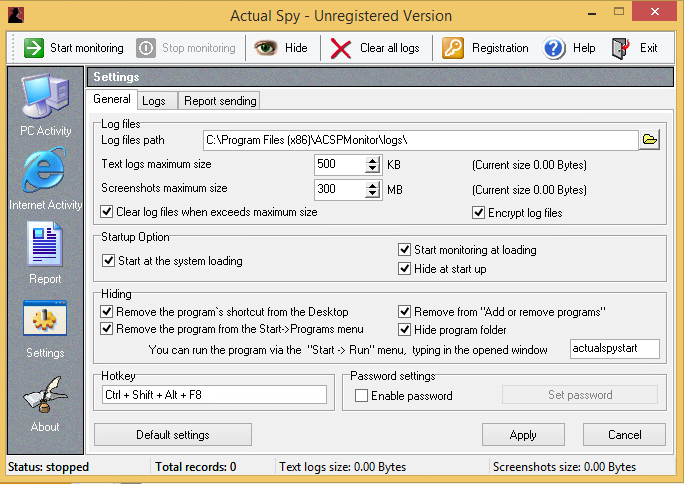Click the Settings panel header
Screen dimensions: 684x484
(380, 77)
